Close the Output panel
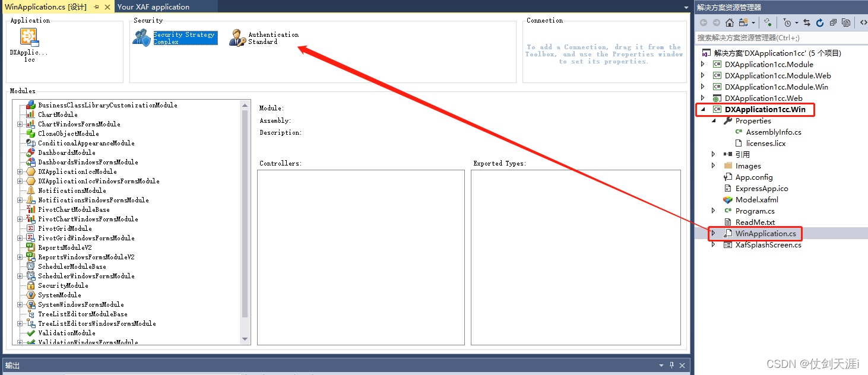868x375 pixels. [x=682, y=366]
